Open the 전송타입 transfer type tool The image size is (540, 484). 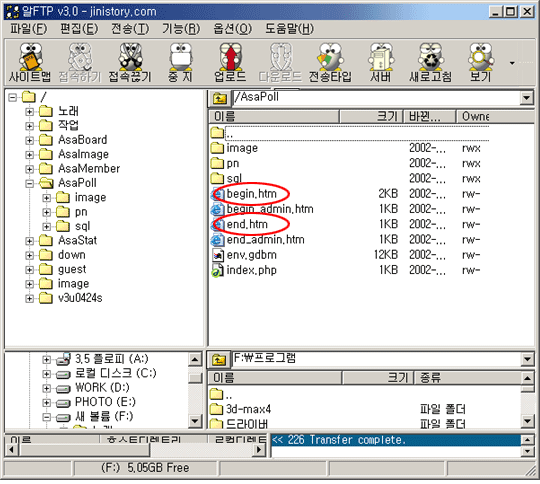click(330, 62)
